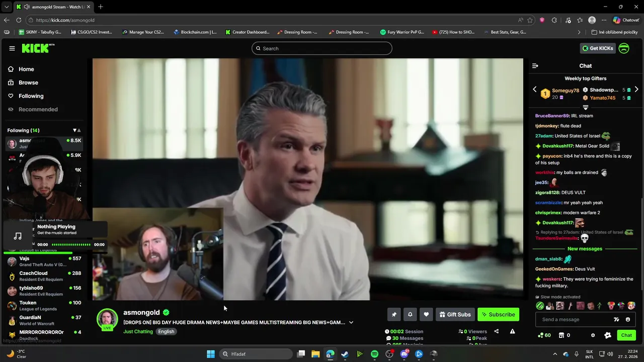Open the browser tab list dropdown

pos(7,7)
